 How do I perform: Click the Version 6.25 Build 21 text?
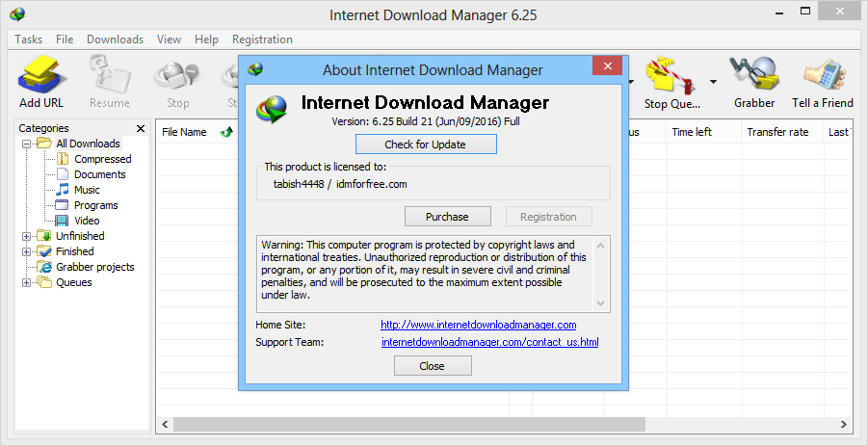click(x=426, y=121)
